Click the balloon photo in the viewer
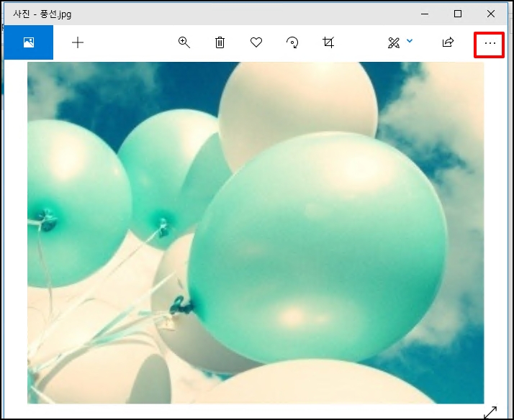 [x=256, y=233]
